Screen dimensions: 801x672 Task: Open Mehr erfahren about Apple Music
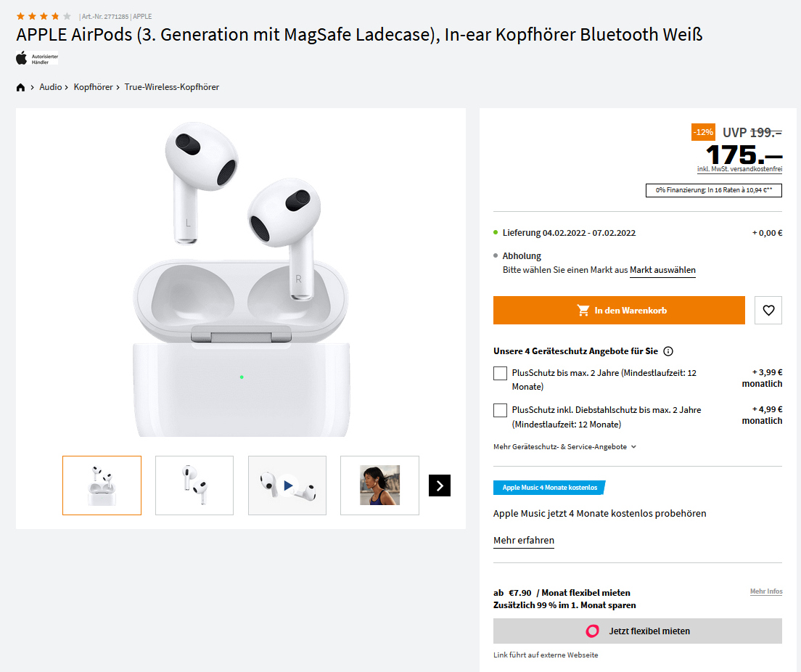[523, 541]
